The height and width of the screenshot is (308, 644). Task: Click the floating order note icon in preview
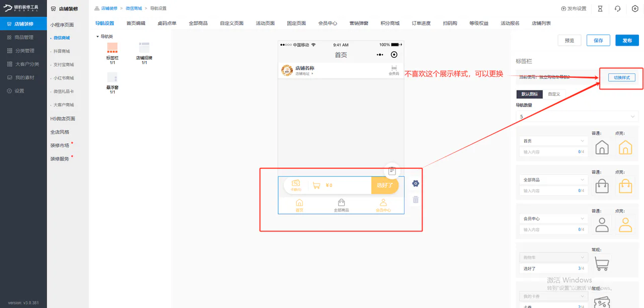(392, 171)
